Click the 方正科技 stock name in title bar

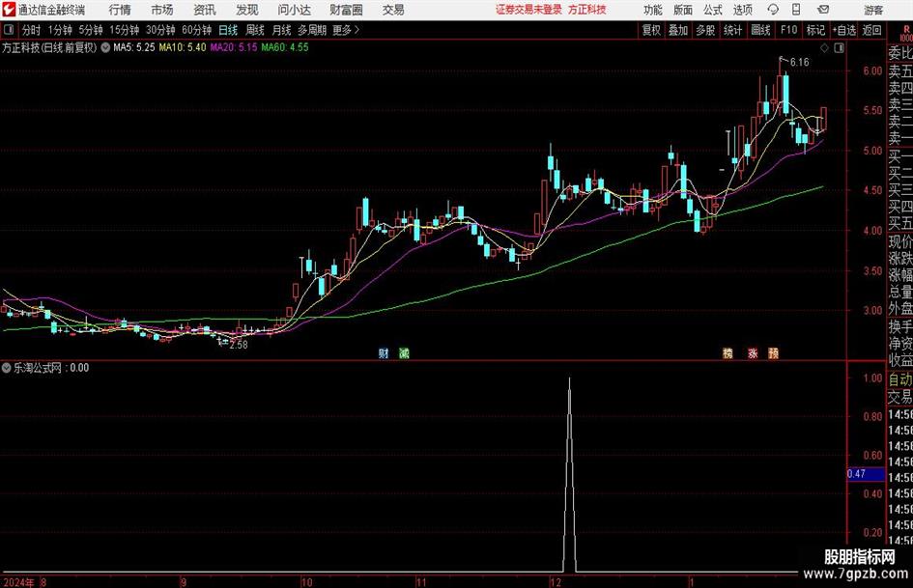[x=587, y=10]
